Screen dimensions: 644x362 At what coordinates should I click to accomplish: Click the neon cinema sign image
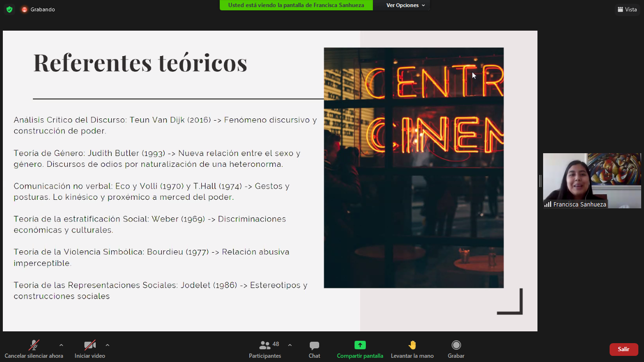(x=413, y=168)
